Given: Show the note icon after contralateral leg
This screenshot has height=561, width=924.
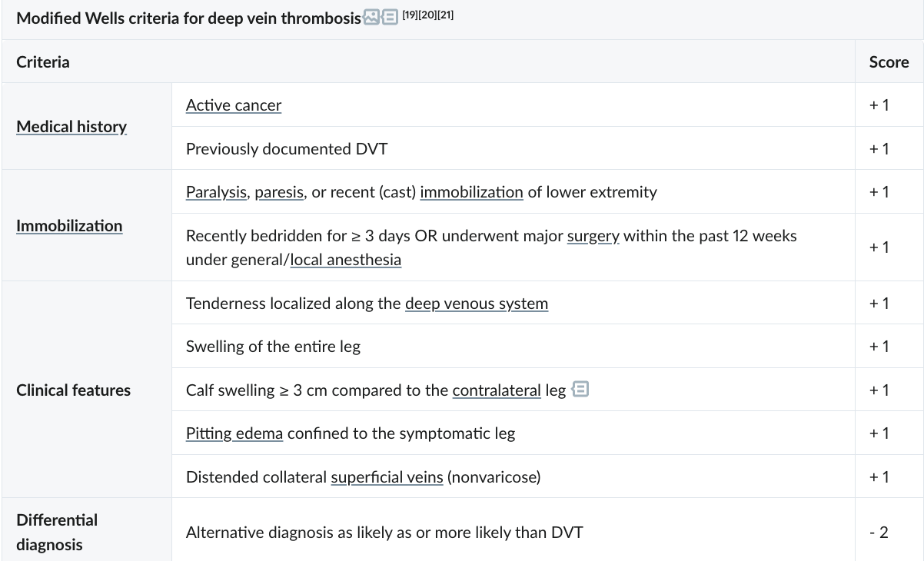Looking at the screenshot, I should [x=581, y=390].
